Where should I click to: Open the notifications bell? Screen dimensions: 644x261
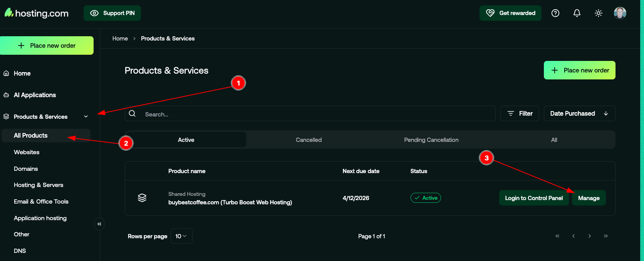click(x=577, y=13)
